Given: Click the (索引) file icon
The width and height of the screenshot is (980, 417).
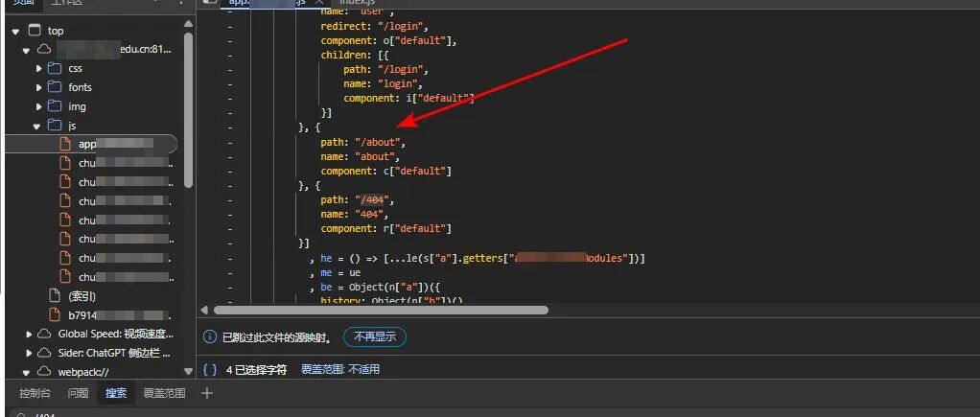Looking at the screenshot, I should pos(55,295).
